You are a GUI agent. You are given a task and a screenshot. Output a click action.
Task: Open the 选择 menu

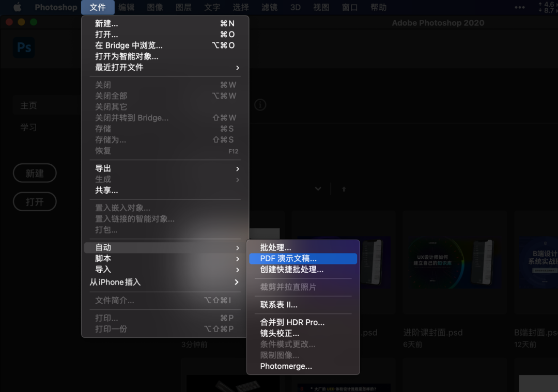pyautogui.click(x=241, y=7)
